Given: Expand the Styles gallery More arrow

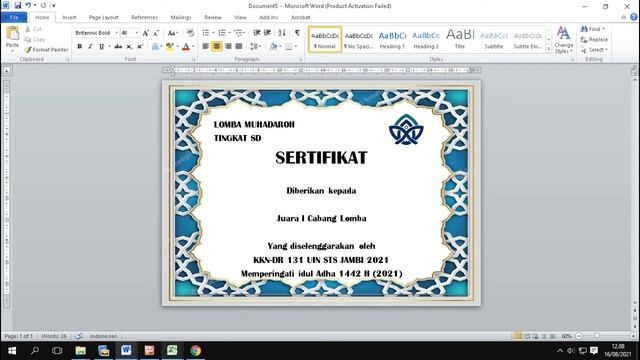Looking at the screenshot, I should tap(549, 50).
